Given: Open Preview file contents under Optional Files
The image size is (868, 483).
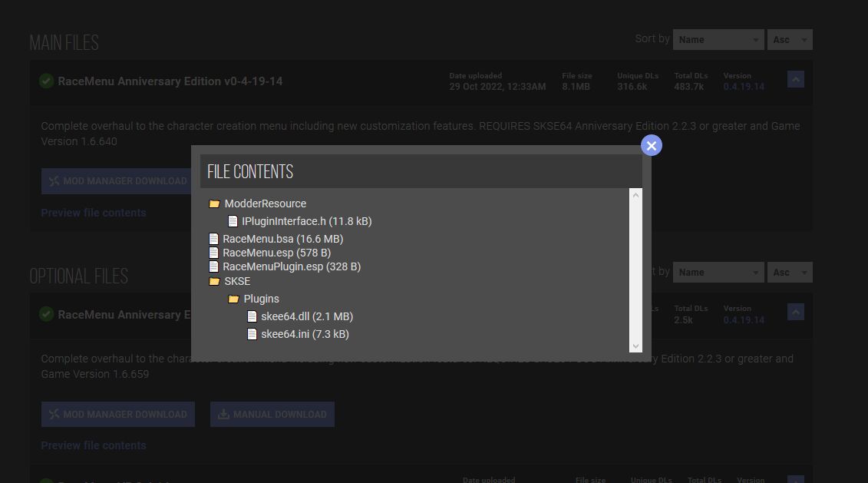Looking at the screenshot, I should [94, 445].
